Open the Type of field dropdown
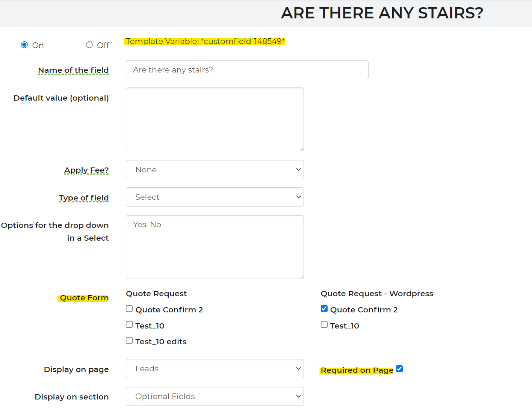 [215, 197]
